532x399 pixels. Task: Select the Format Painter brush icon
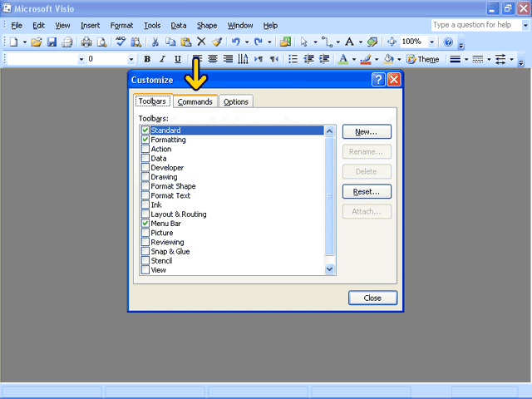[216, 42]
